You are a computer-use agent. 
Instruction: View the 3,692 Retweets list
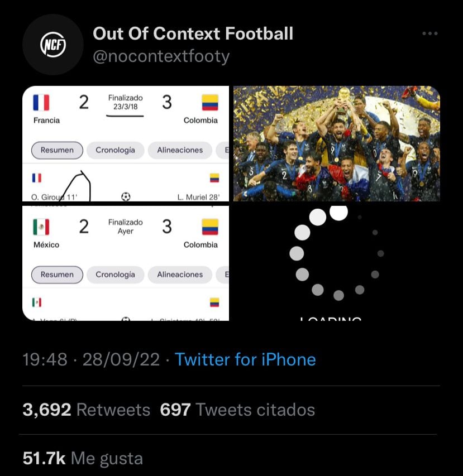87,410
